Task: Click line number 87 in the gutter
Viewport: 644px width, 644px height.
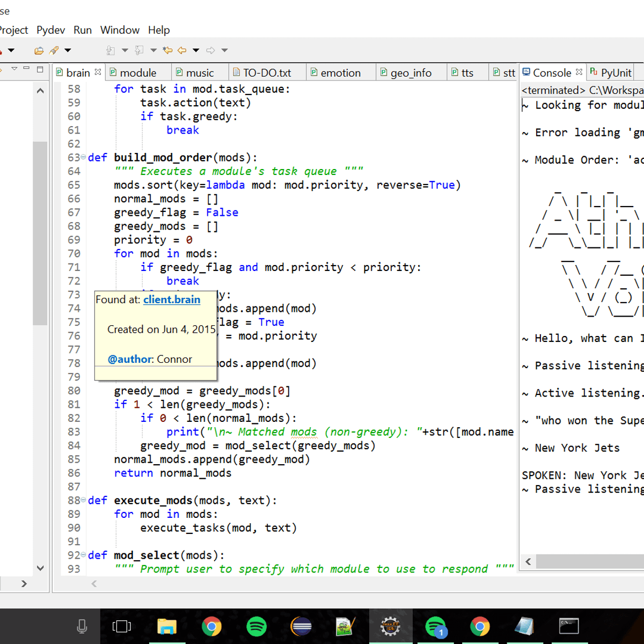Action: click(x=74, y=486)
